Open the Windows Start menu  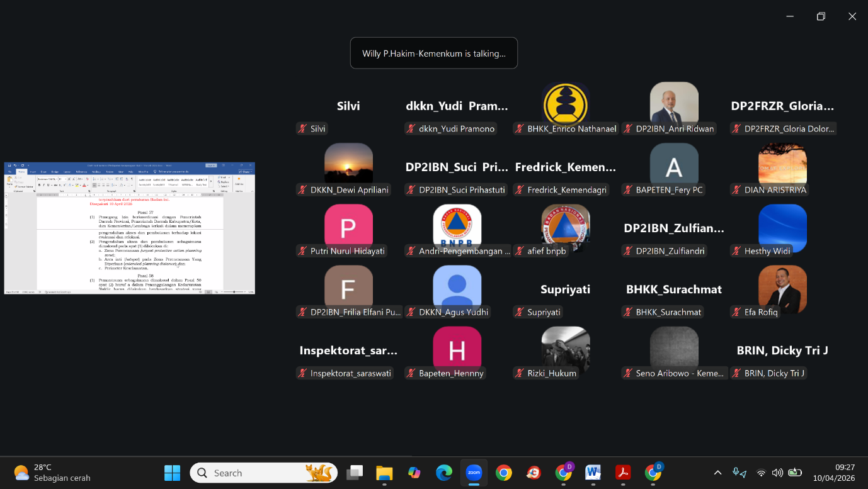(172, 473)
